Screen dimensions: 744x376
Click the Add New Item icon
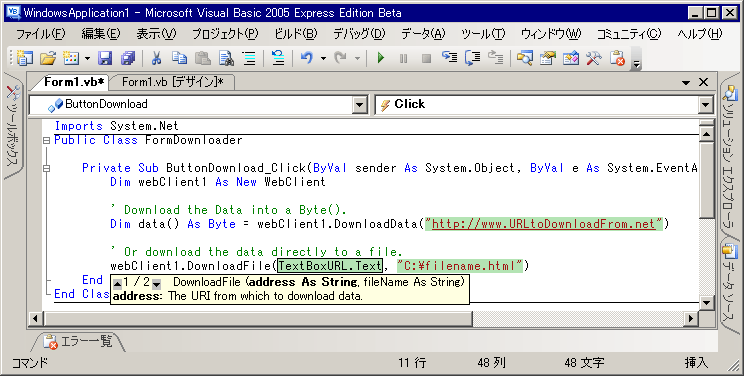coord(71,58)
